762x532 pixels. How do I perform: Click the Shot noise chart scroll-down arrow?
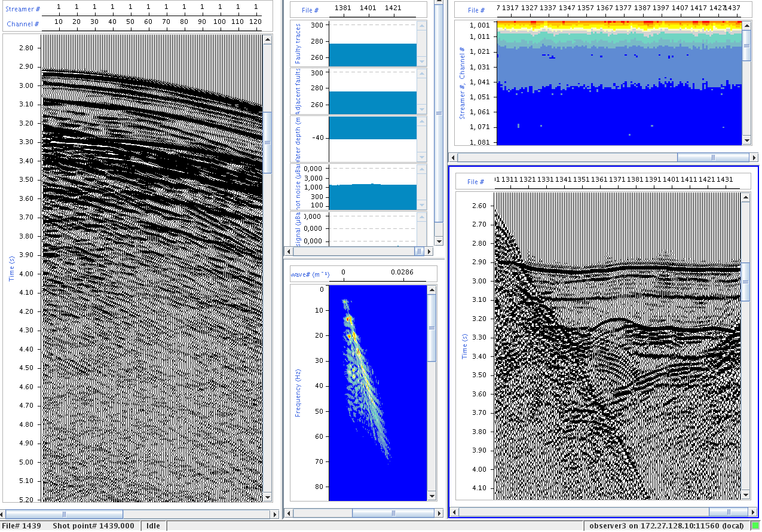click(x=423, y=205)
